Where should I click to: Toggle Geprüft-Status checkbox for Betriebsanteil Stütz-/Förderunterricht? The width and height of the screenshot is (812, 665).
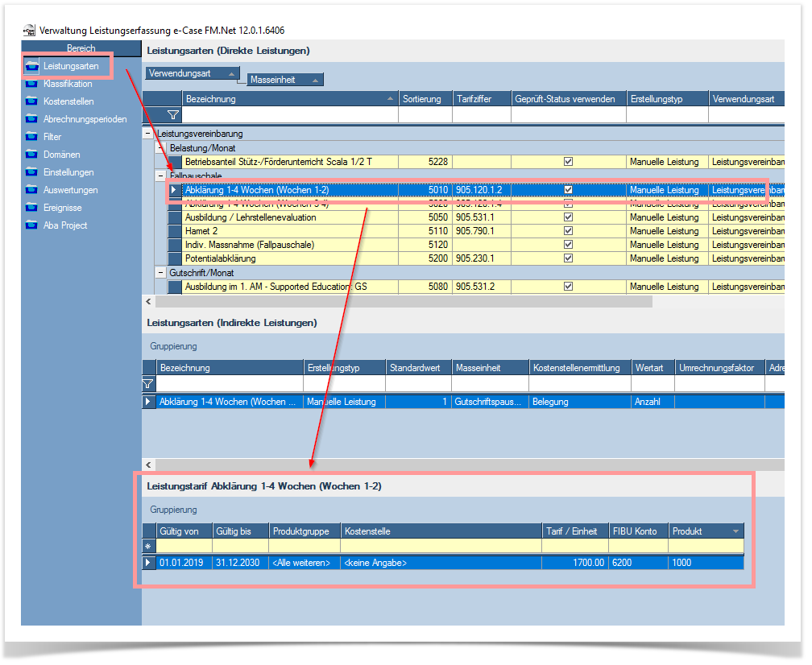coord(568,162)
